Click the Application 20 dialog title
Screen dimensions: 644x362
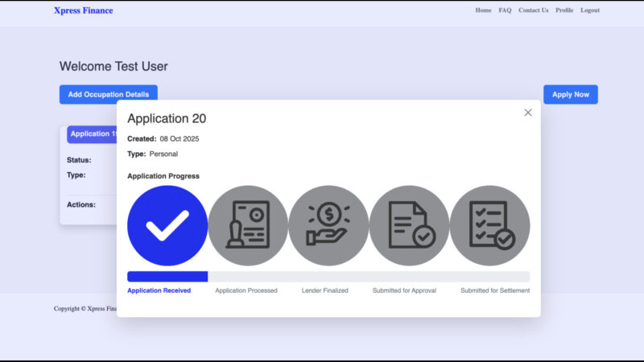pyautogui.click(x=167, y=118)
